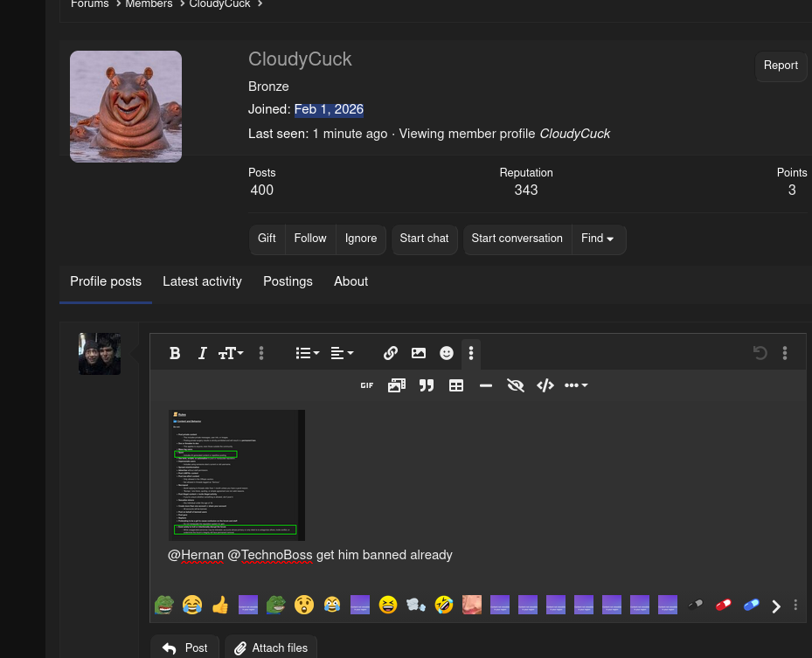Switch to the Latest activity tab

[x=202, y=281]
